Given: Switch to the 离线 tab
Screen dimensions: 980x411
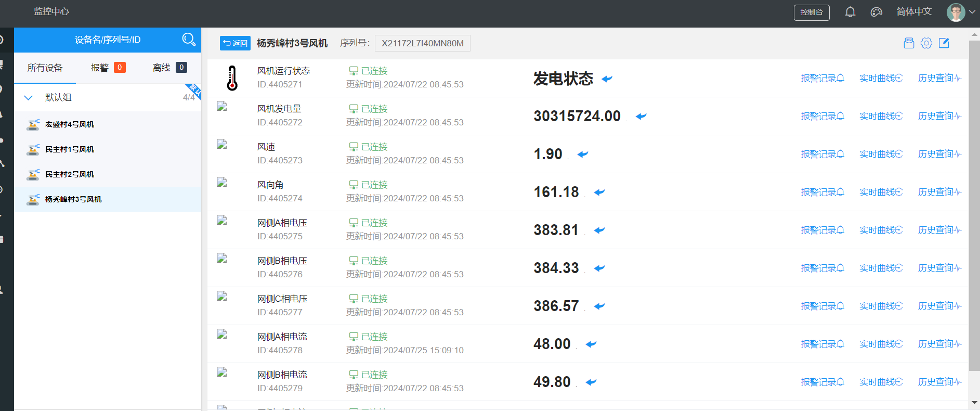Looking at the screenshot, I should click(169, 68).
